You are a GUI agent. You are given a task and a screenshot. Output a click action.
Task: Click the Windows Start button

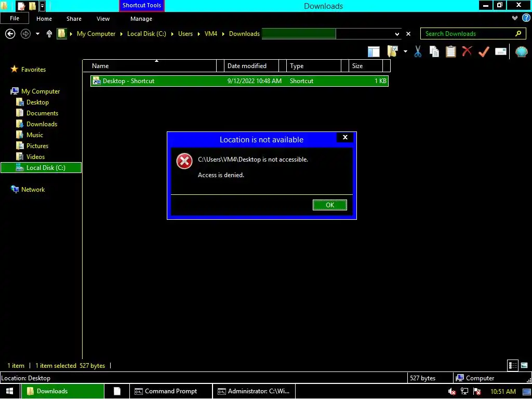(9, 391)
